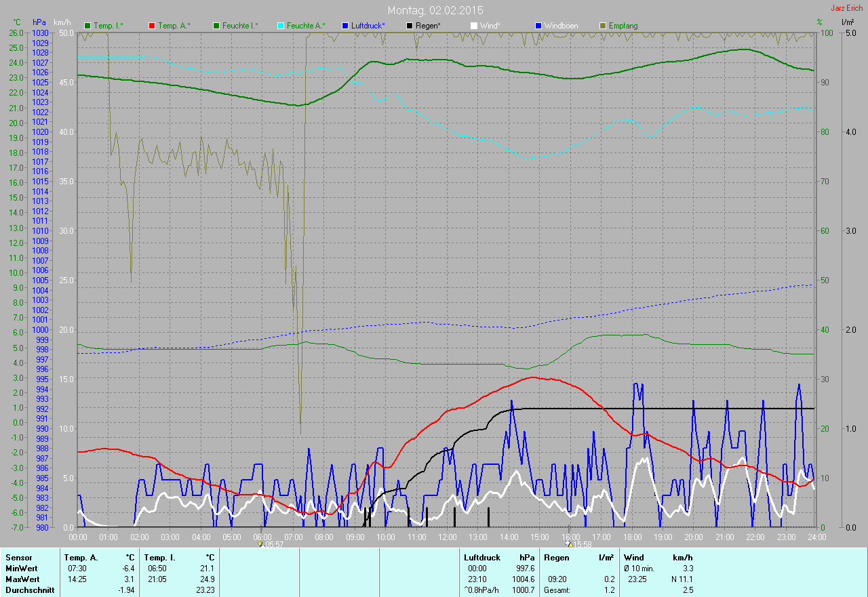Select the Sensor header in the table
Viewport: 868px width, 597px height.
[x=18, y=558]
